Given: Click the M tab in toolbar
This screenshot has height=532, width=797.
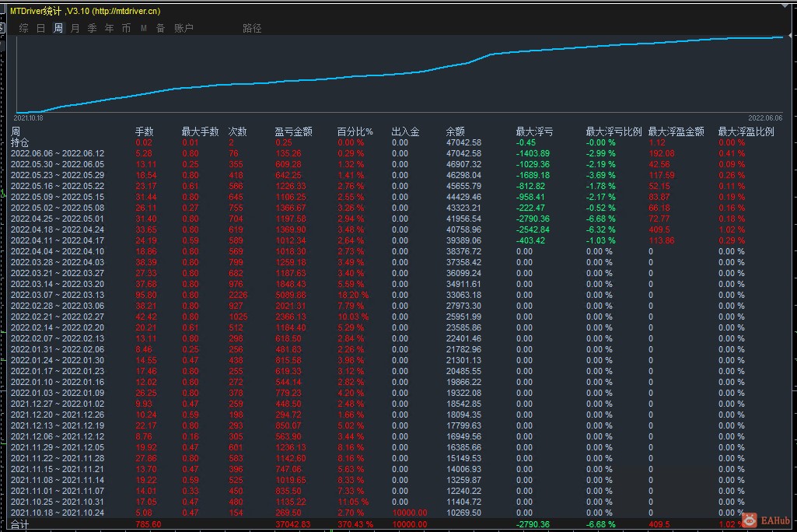Looking at the screenshot, I should pyautogui.click(x=144, y=28).
